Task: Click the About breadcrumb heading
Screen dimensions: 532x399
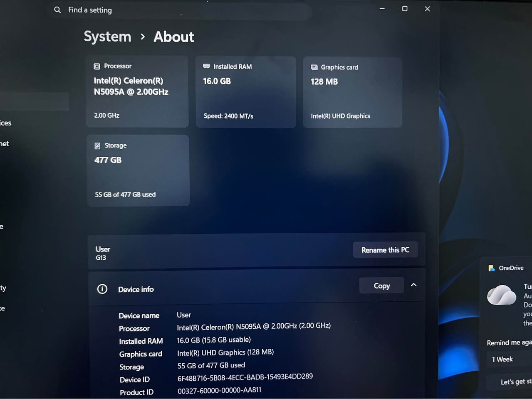Action: click(x=174, y=37)
